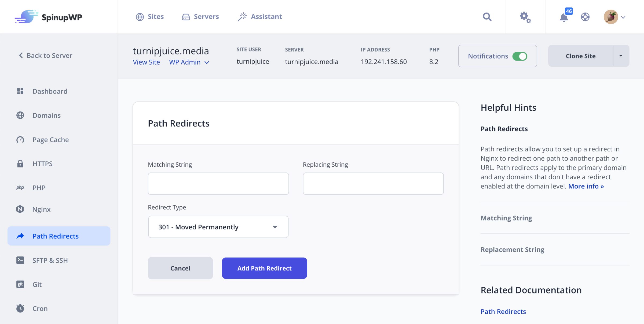
Task: Click the HTTPS lock icon
Action: [20, 164]
